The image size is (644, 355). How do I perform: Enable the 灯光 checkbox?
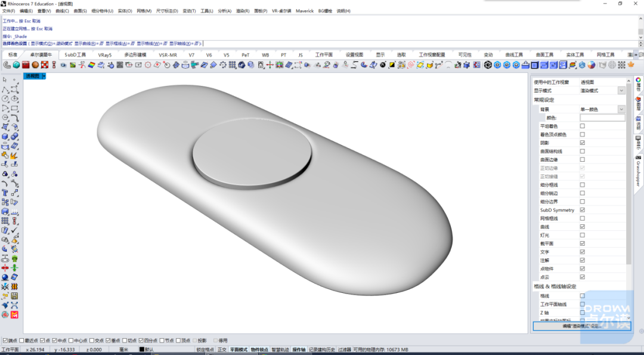[582, 235]
